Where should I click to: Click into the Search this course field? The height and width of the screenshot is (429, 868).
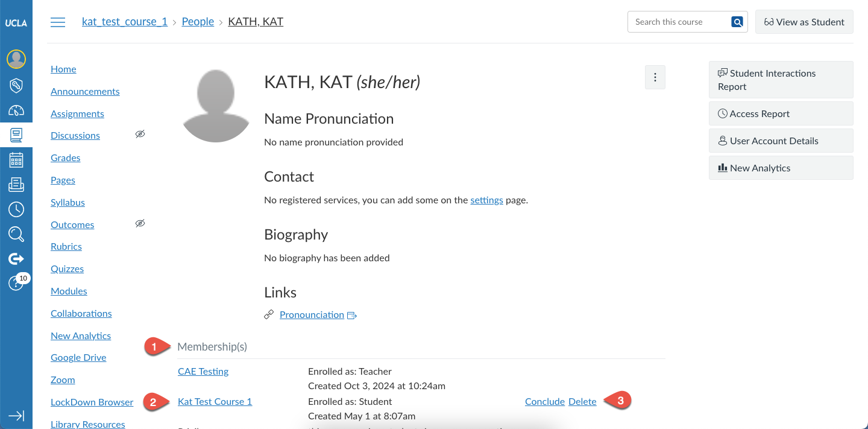[x=679, y=22]
